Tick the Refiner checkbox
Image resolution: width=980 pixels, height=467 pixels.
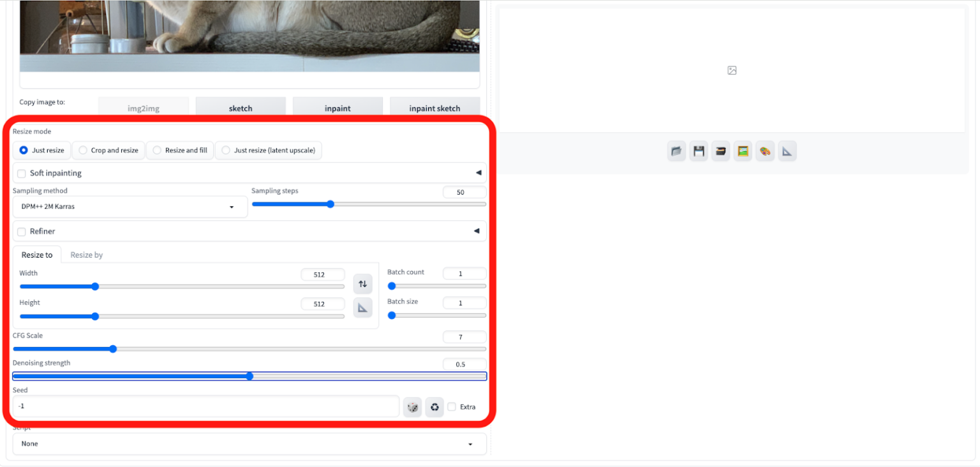tap(22, 232)
